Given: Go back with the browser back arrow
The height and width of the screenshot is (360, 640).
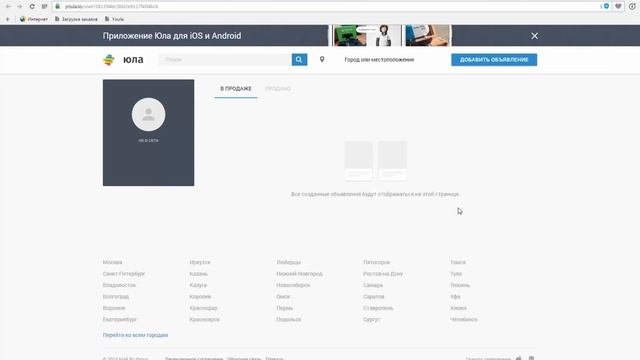Looking at the screenshot, I should click(8, 7).
